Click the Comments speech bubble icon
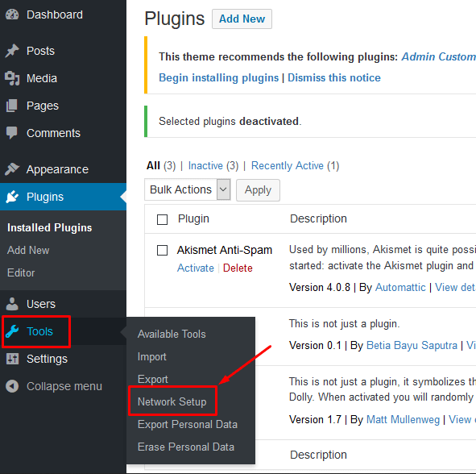The image size is (476, 474). tap(12, 133)
